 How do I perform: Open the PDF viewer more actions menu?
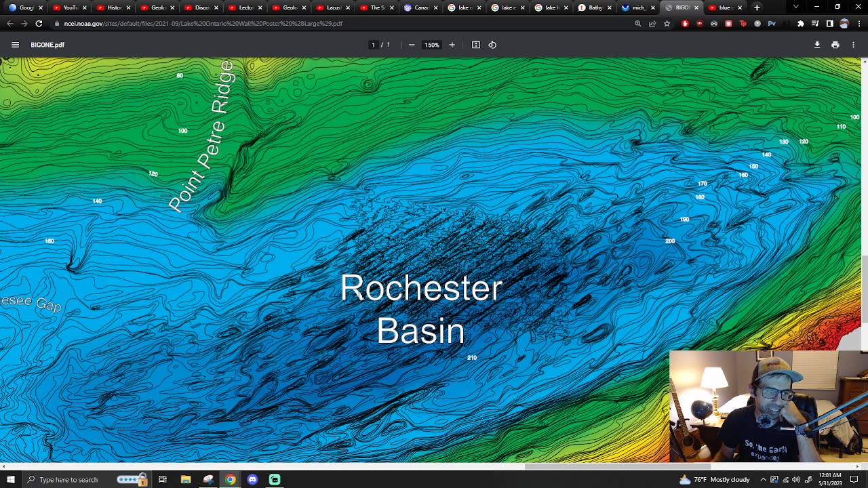point(853,45)
